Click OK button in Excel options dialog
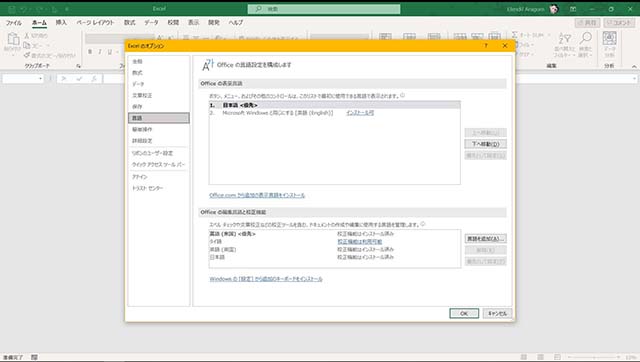Image resolution: width=640 pixels, height=362 pixels. 464,313
